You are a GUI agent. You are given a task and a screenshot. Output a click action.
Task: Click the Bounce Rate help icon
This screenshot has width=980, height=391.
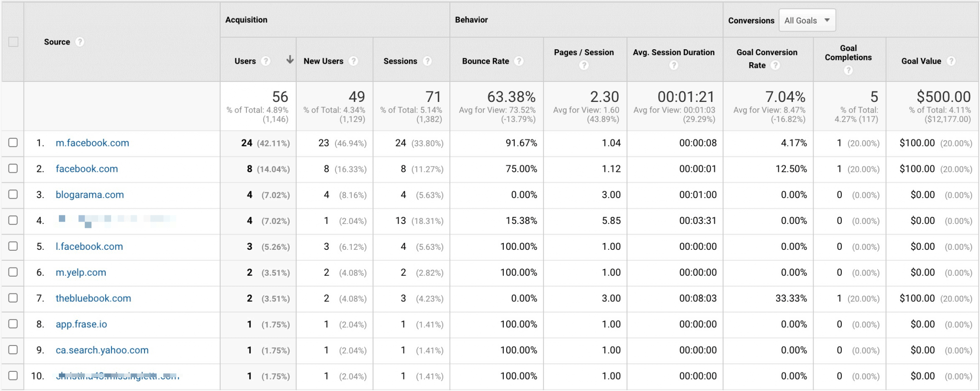519,61
